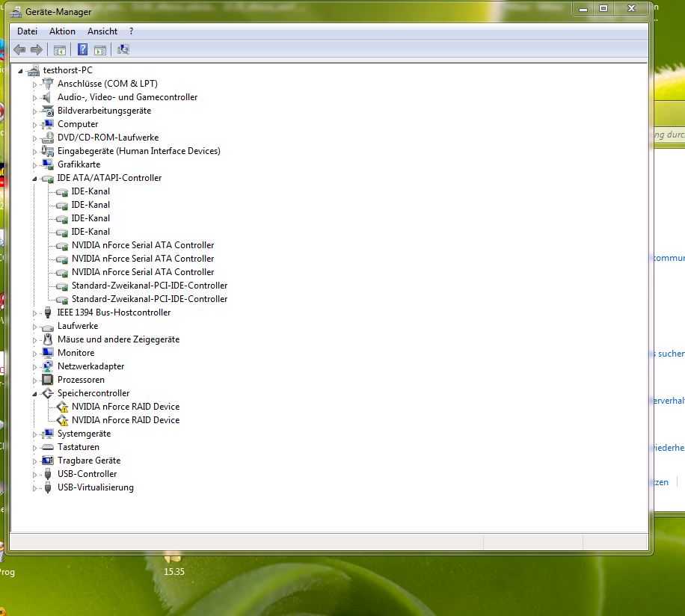This screenshot has height=616, width=685.
Task: Expand the Computer node
Action: pos(34,125)
